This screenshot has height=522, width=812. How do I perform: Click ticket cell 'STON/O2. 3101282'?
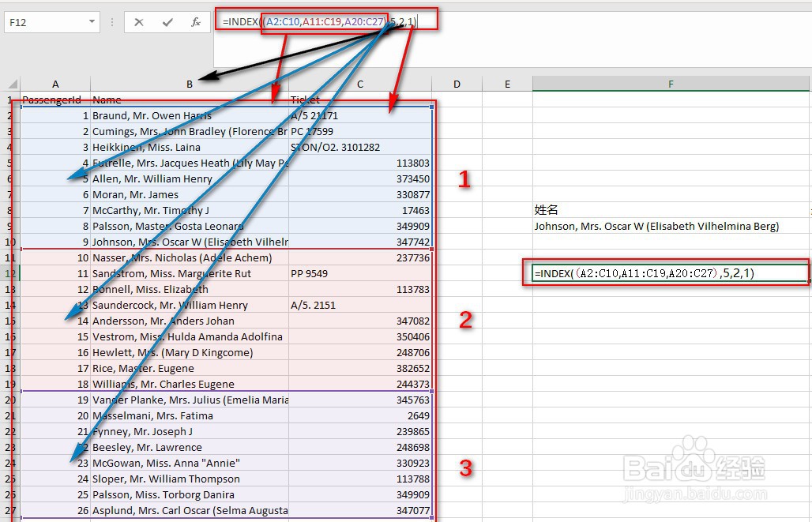pos(360,147)
